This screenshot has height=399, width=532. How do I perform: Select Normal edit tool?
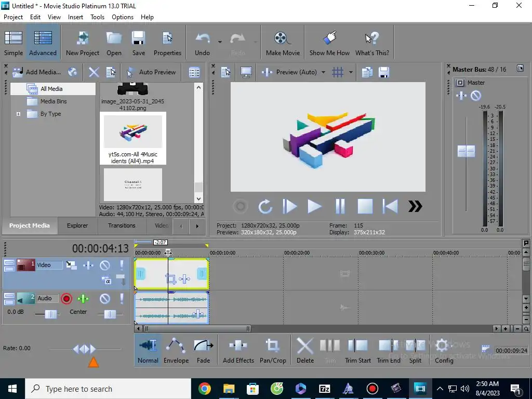tap(148, 351)
